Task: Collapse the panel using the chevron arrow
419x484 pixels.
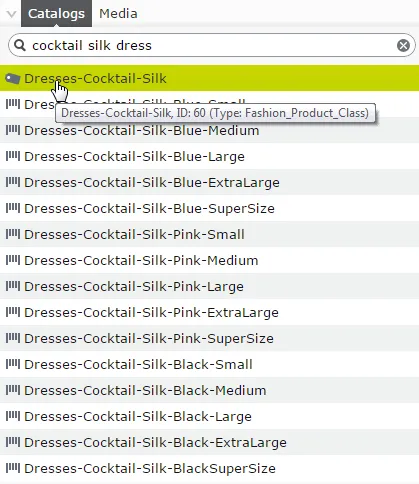Action: pyautogui.click(x=11, y=14)
